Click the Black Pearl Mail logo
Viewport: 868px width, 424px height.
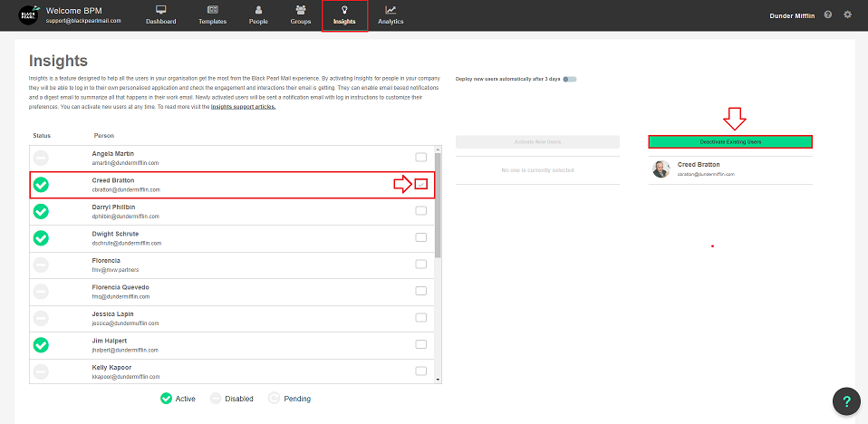point(29,15)
